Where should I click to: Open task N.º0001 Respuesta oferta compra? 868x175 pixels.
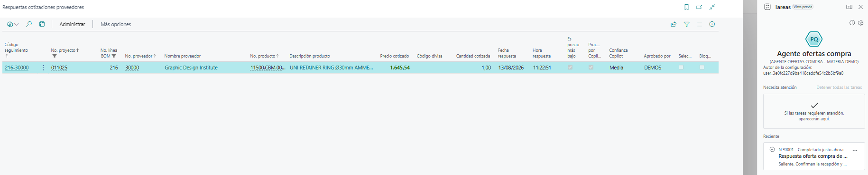tap(814, 156)
